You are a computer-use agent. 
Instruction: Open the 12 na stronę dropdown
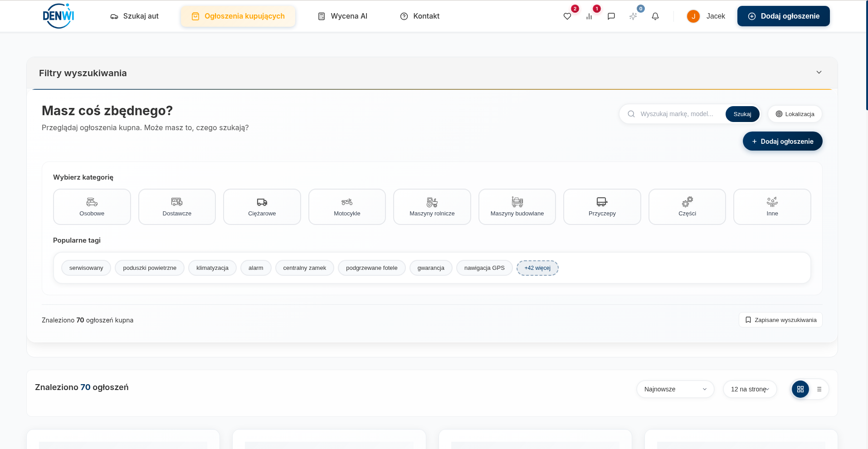click(x=749, y=389)
